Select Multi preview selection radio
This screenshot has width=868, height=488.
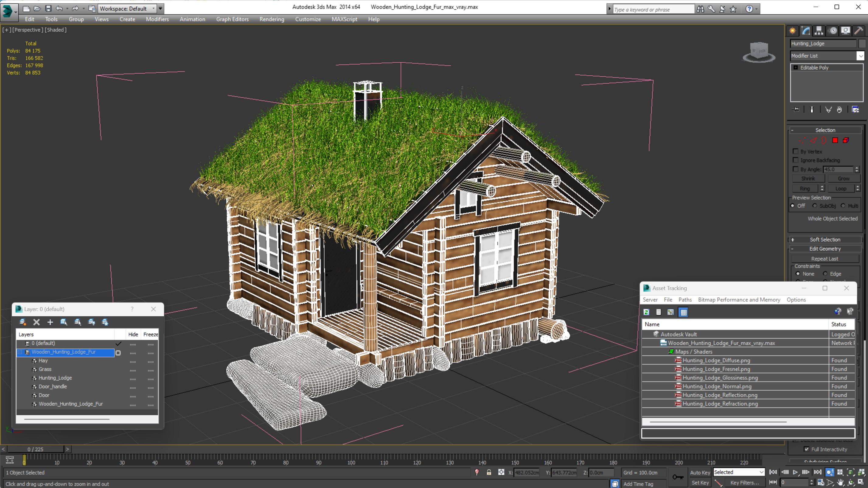(843, 206)
